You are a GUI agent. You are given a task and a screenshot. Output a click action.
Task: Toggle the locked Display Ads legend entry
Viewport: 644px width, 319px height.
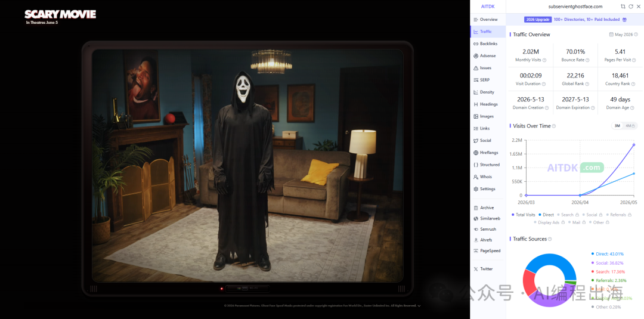point(550,222)
